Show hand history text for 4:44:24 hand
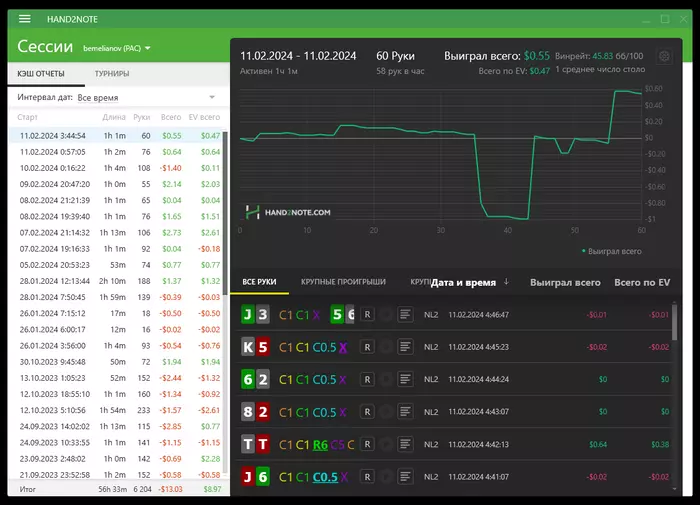The height and width of the screenshot is (505, 700). tap(405, 380)
